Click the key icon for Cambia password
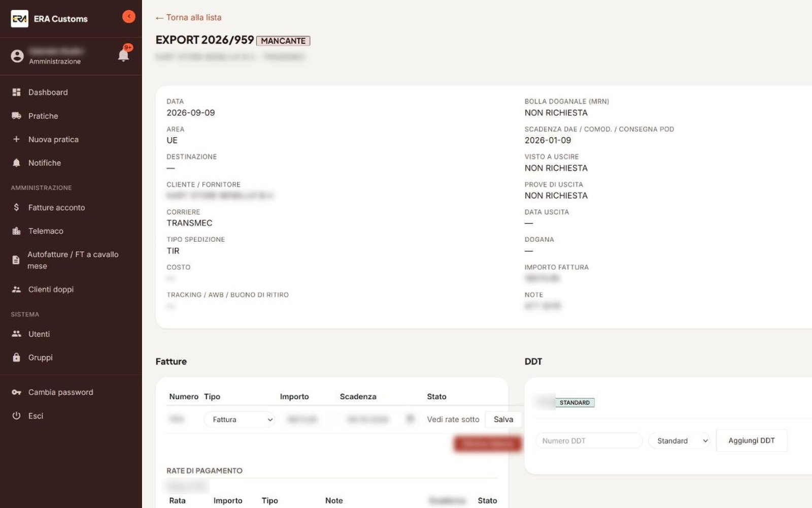 (x=16, y=392)
